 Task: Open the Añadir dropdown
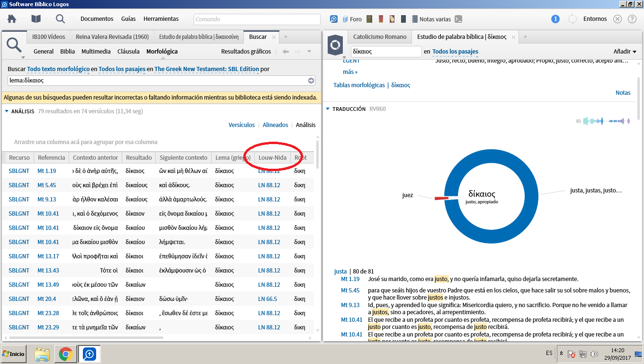click(625, 51)
